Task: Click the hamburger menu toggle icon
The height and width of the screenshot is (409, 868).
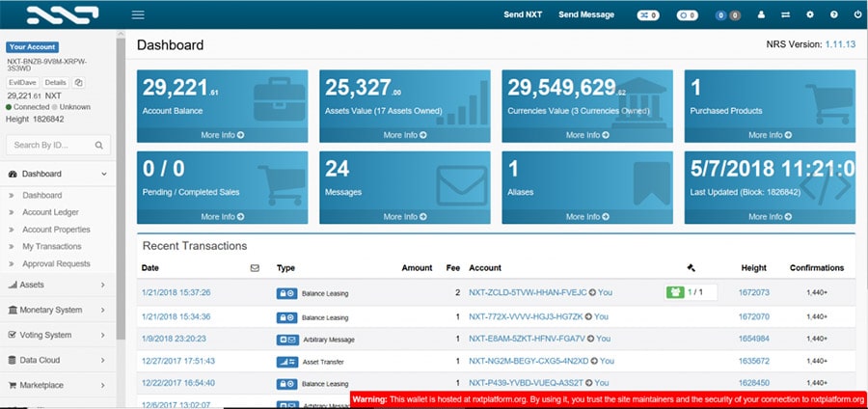Action: (x=138, y=14)
